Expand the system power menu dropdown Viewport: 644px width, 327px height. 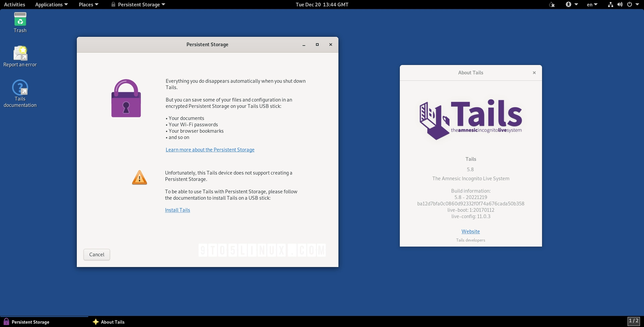point(632,4)
